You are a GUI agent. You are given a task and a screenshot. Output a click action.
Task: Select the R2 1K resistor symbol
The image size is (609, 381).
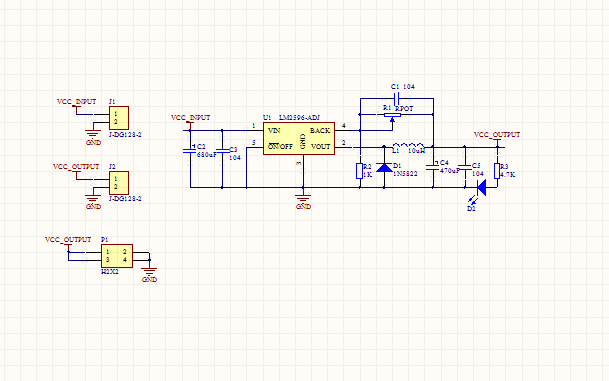(x=360, y=171)
